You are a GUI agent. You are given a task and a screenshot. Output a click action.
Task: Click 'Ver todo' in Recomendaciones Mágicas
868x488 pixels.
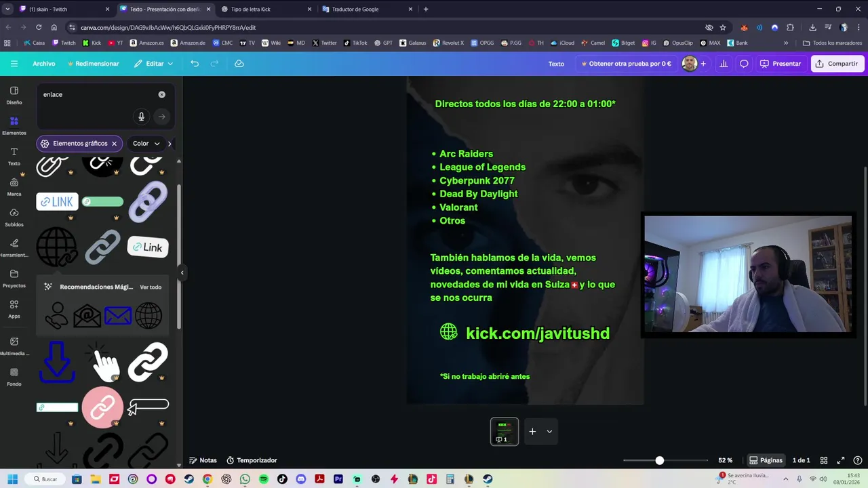click(x=151, y=287)
